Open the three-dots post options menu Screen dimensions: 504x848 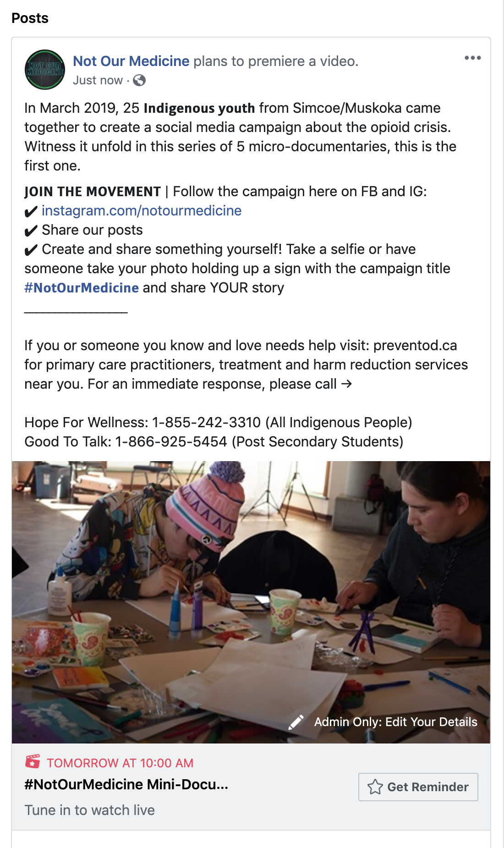click(x=472, y=58)
